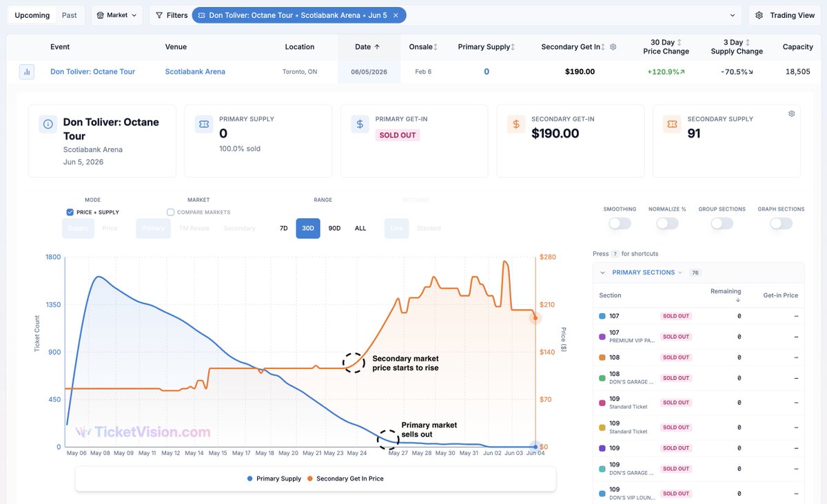Click the orange dollar icon in Secondary Get-In card

(x=516, y=124)
